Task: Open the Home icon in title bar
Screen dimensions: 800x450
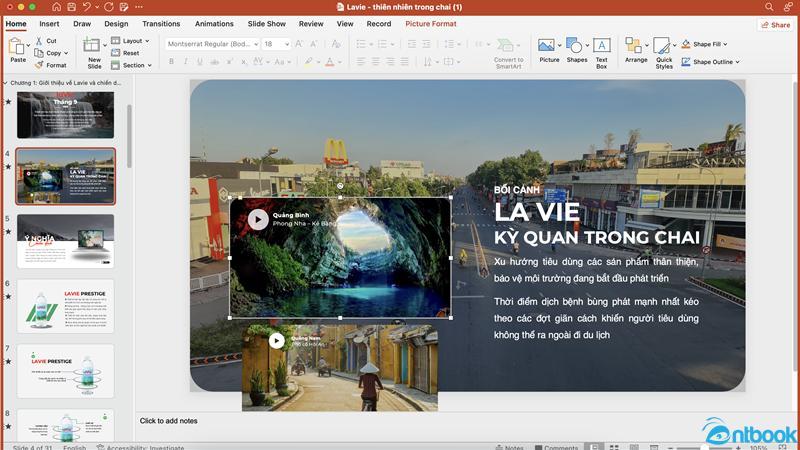Action: 56,7
